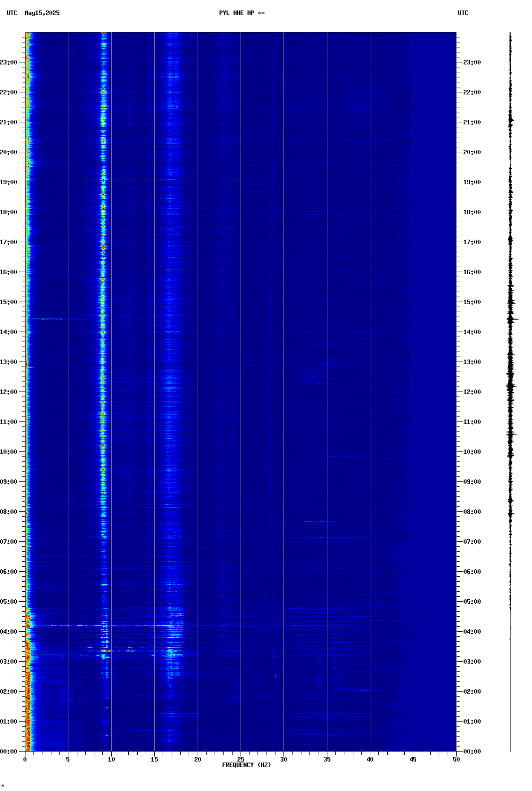Select the '50' frequency axis label
This screenshot has height=791, width=532.
456,760
